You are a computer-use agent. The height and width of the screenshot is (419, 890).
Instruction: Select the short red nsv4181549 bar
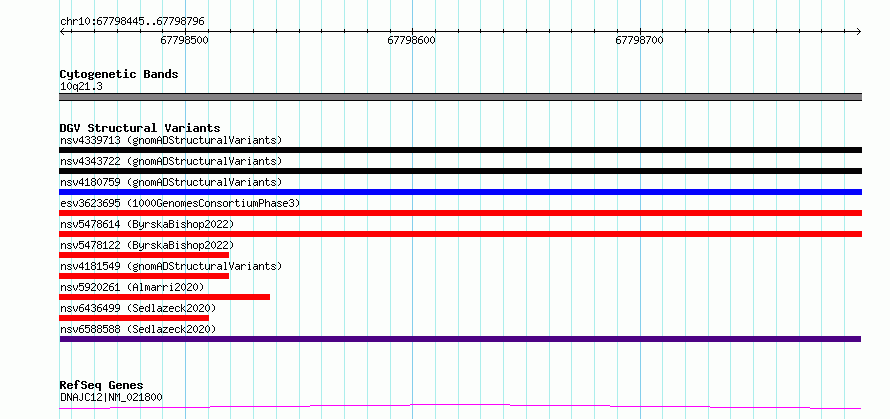(144, 276)
